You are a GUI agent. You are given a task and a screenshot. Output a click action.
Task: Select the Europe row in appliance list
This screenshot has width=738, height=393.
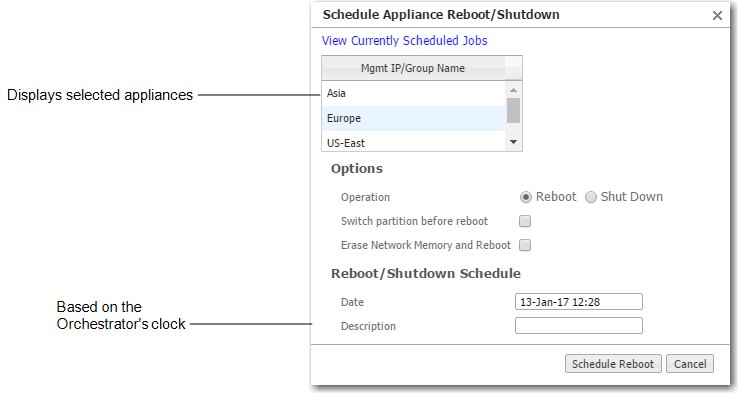[413, 118]
